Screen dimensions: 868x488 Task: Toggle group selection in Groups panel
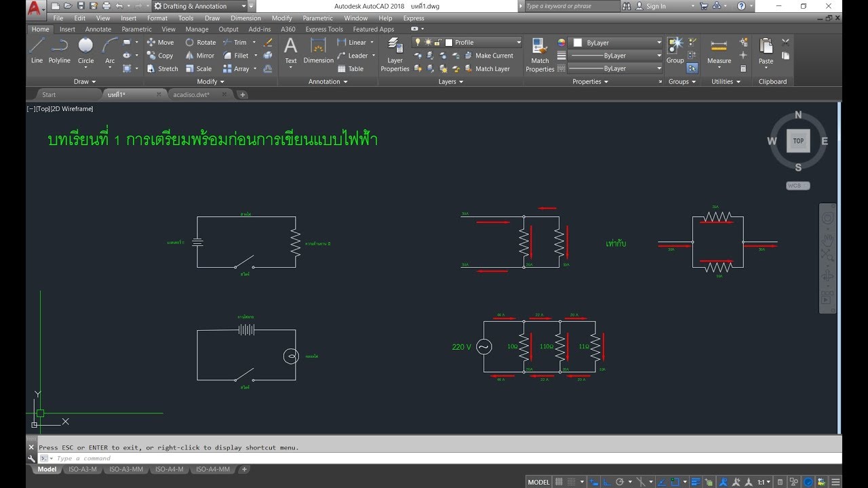click(692, 68)
